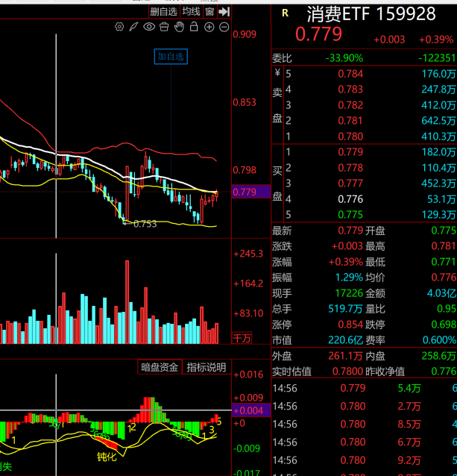
Task: Open chart settings gear icon
Action: (119, 27)
